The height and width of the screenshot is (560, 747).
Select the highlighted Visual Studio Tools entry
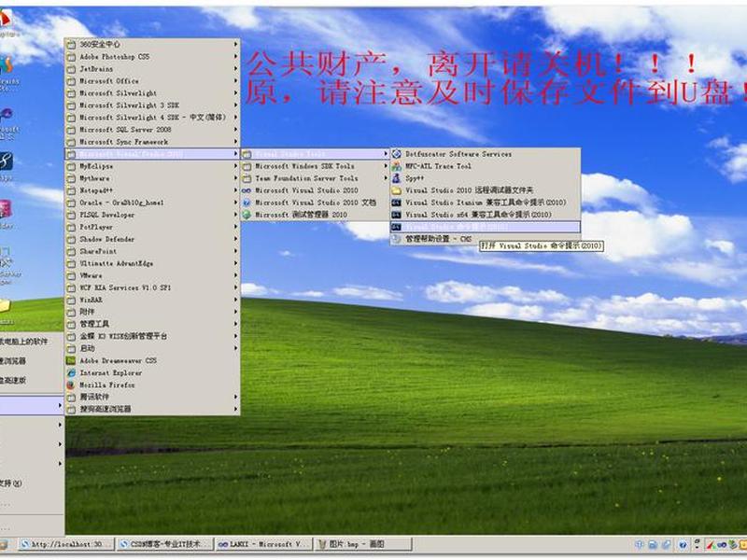(x=315, y=154)
